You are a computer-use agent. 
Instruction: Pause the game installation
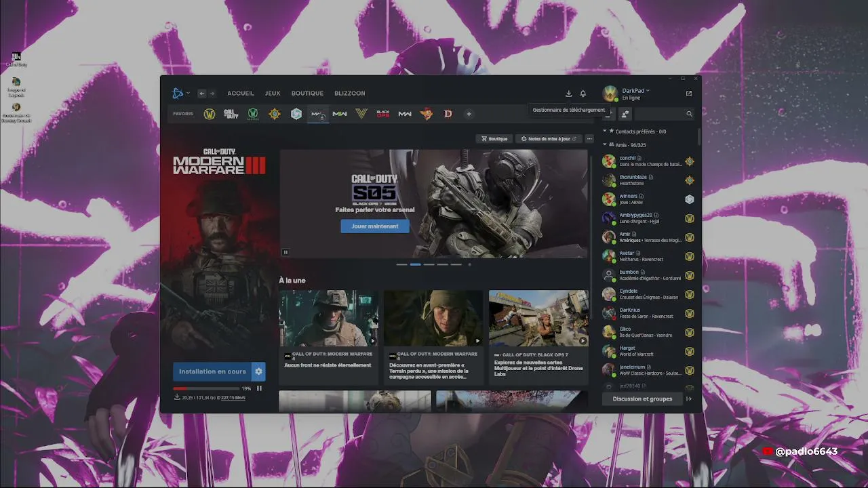259,388
